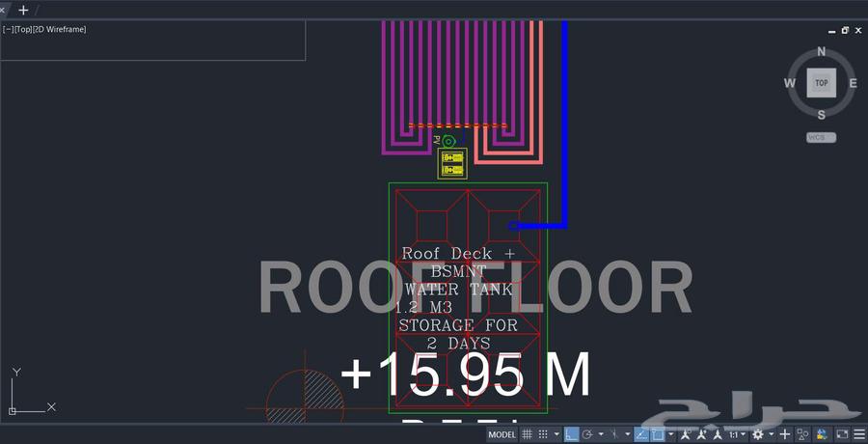Click the polar tracking icon
This screenshot has height=444, width=868.
click(588, 435)
